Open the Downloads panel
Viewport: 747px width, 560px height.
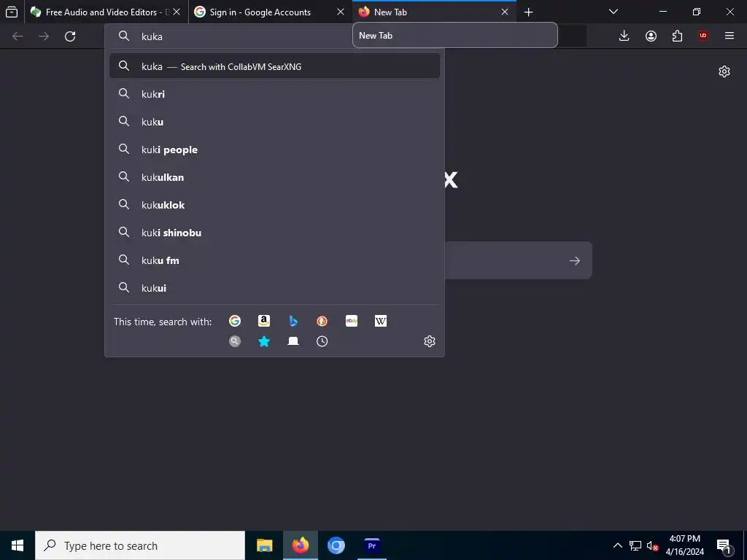pos(624,36)
